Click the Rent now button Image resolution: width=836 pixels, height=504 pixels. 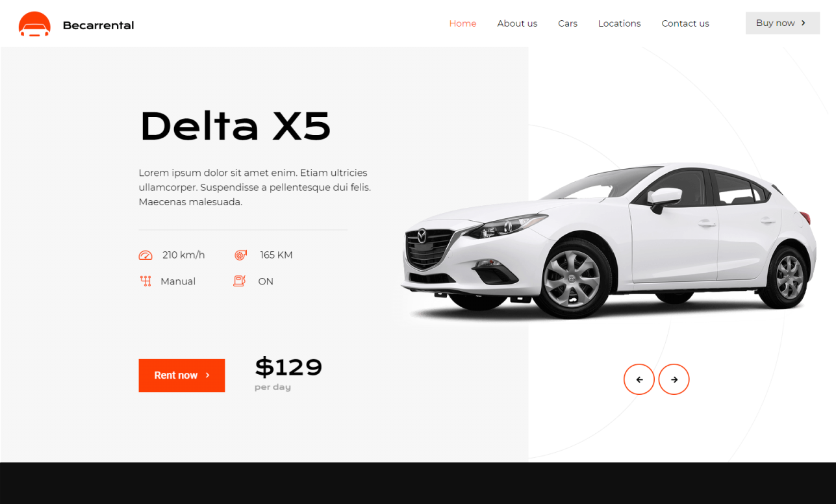coord(182,375)
